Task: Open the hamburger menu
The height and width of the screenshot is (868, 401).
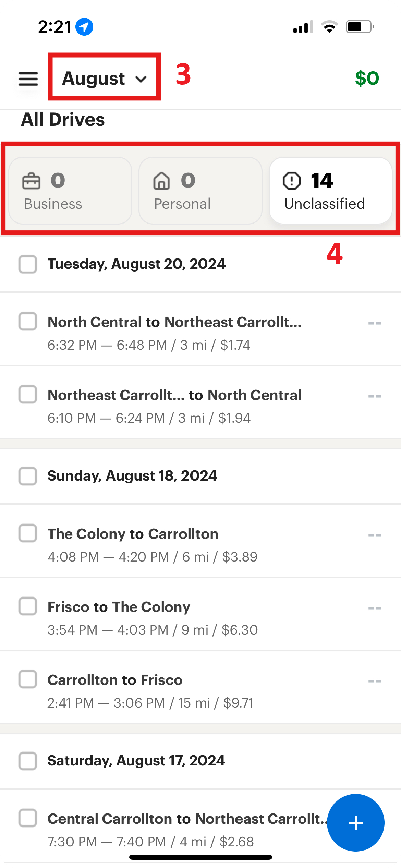Action: pos(28,79)
